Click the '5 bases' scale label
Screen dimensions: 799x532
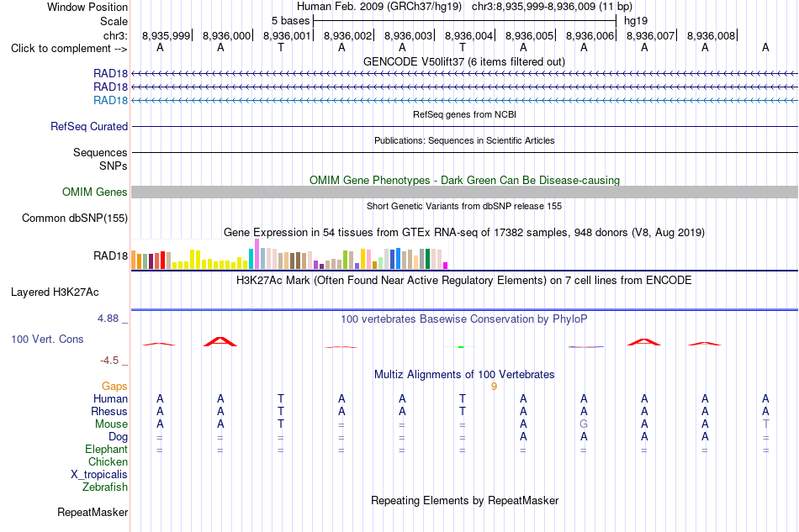pyautogui.click(x=290, y=21)
